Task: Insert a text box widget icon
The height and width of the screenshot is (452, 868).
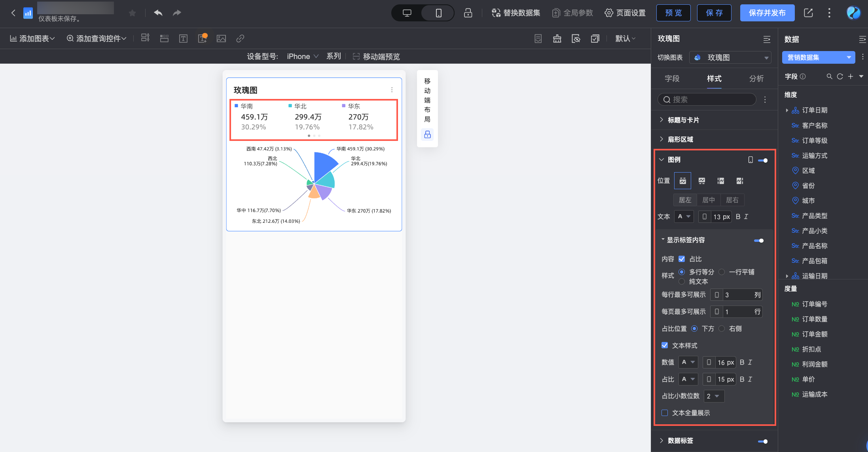Action: coord(183,38)
